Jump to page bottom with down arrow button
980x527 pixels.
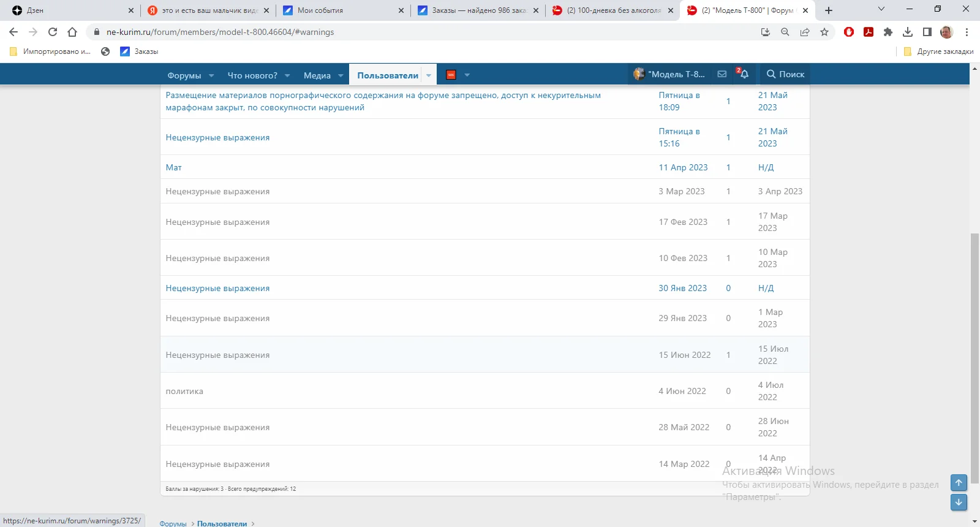pos(959,502)
